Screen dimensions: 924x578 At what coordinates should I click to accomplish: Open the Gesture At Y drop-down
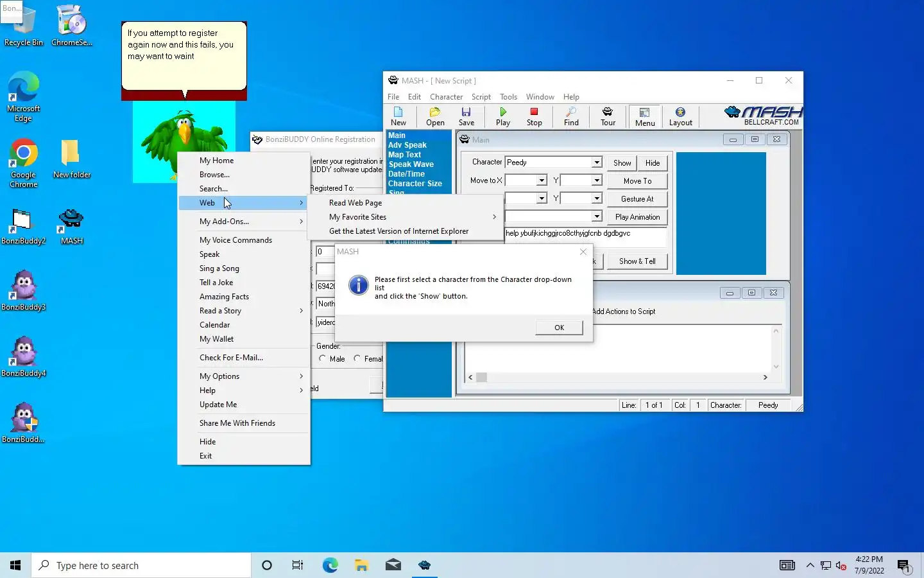click(x=597, y=198)
